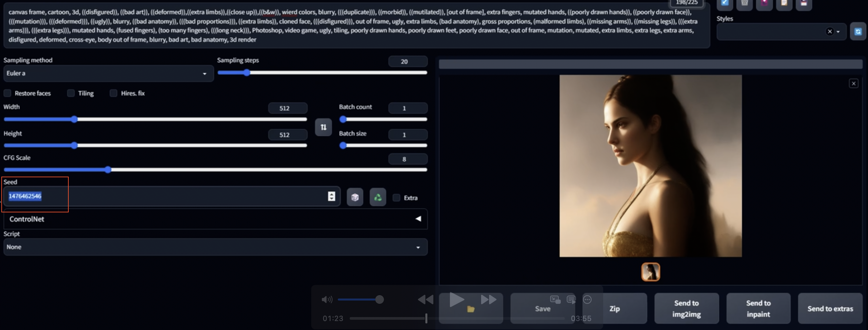Click the 03:55 video duration label
Screen dimensions: 868x330
tap(581, 318)
